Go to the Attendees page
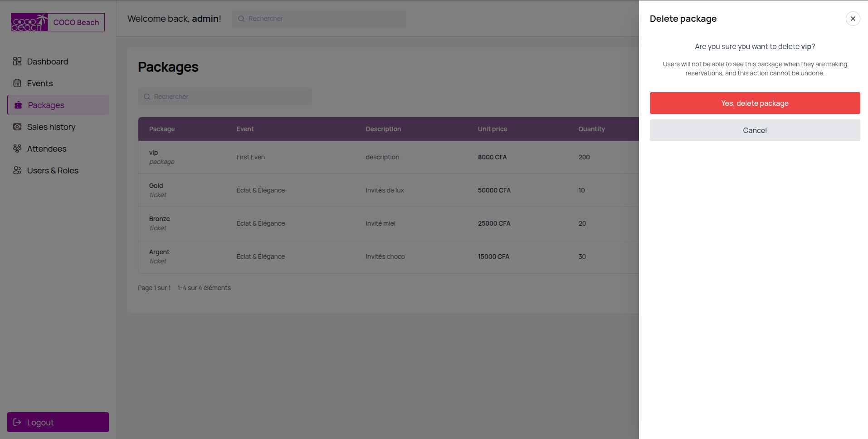 click(46, 148)
